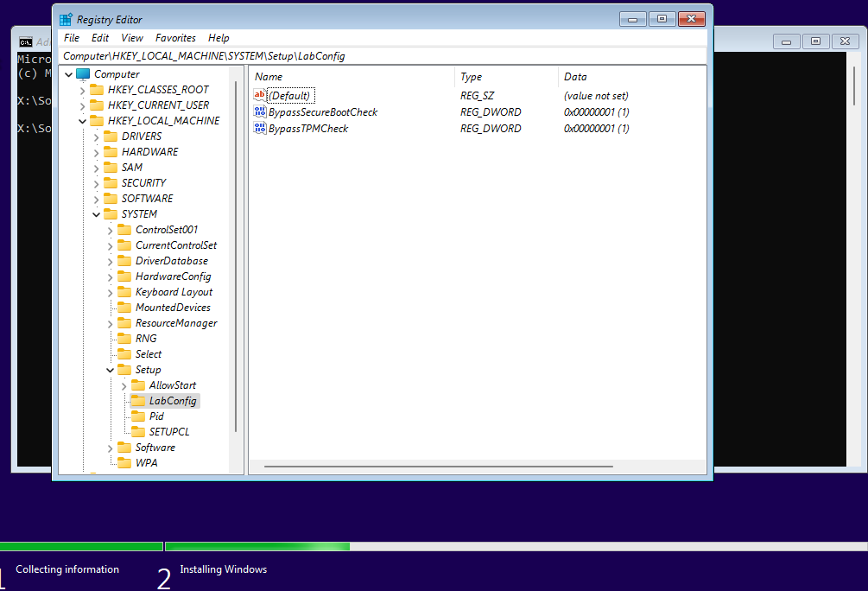Image resolution: width=868 pixels, height=591 pixels.
Task: Collapse the Setup key
Action: (110, 369)
